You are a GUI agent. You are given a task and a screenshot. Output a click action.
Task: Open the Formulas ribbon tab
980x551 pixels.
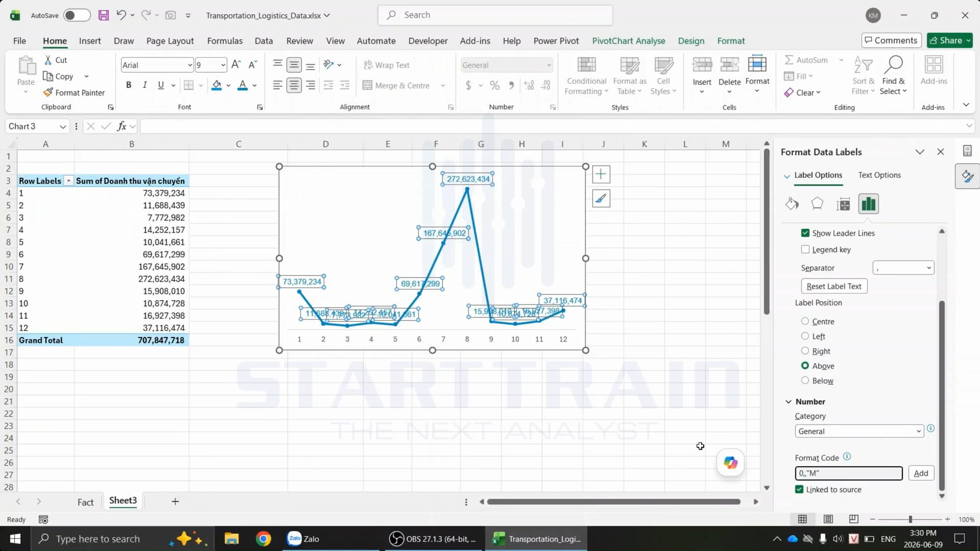click(225, 41)
